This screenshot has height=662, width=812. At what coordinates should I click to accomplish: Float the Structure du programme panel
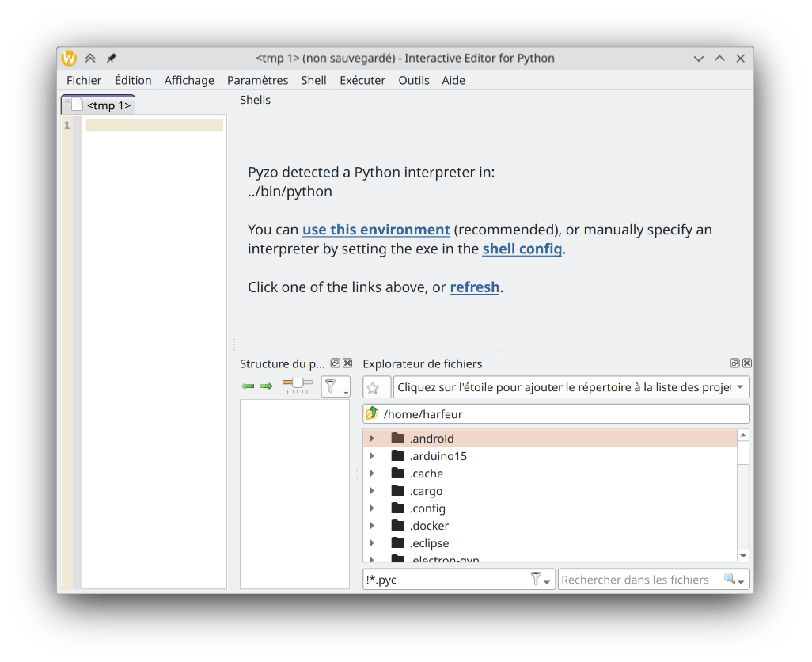[336, 363]
